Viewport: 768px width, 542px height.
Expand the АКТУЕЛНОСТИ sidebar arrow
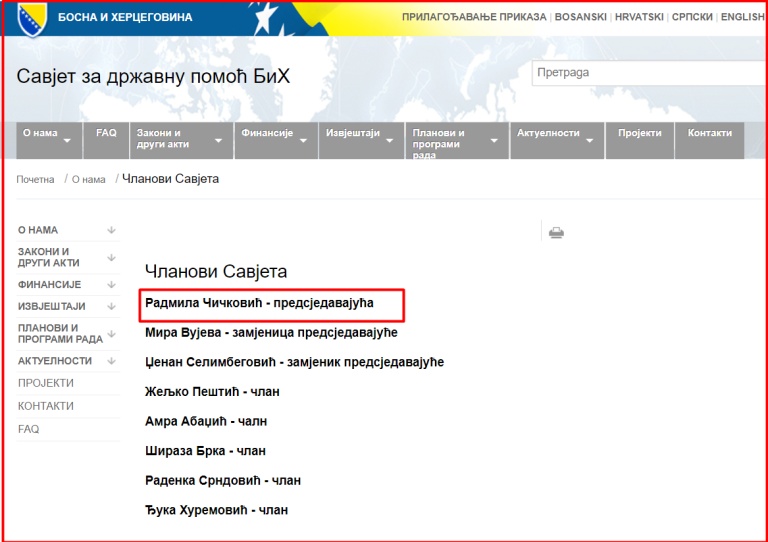click(111, 360)
